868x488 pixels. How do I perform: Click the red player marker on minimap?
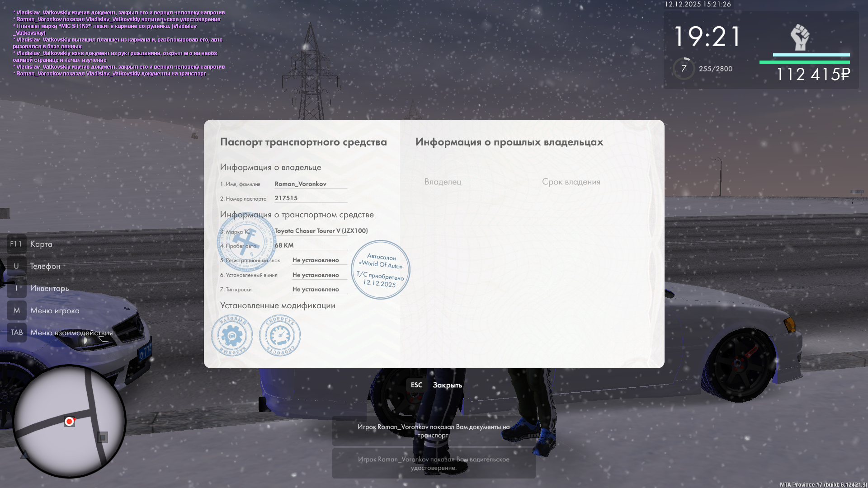click(x=69, y=422)
